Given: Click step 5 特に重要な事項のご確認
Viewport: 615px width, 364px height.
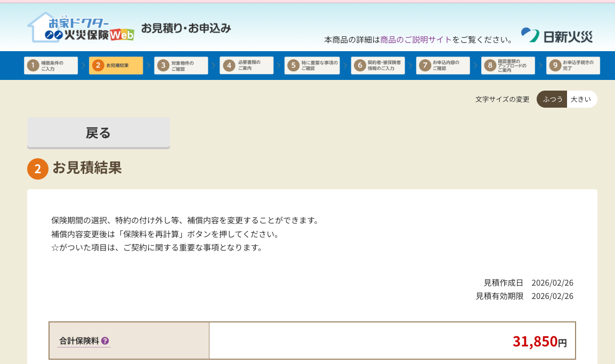Looking at the screenshot, I should coord(312,66).
